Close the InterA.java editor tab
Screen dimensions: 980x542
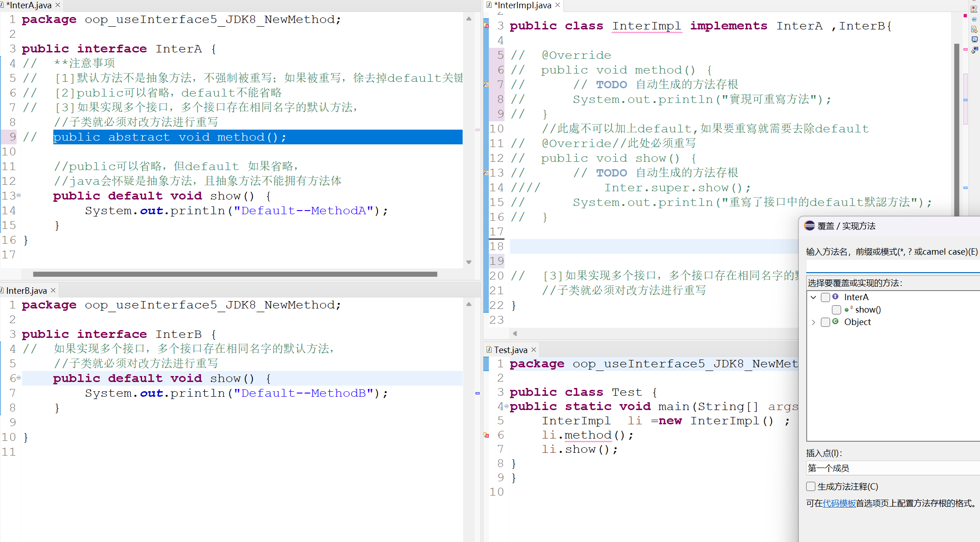[57, 5]
